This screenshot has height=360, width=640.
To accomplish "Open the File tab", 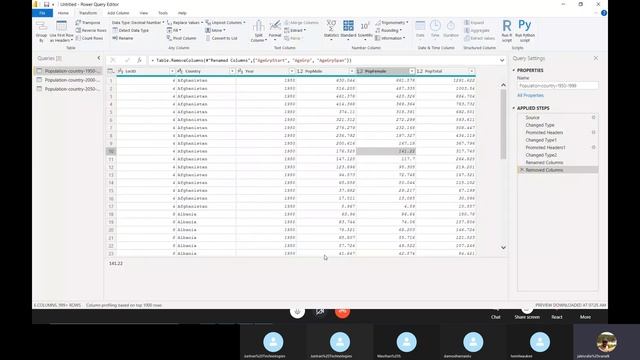I will click(42, 13).
